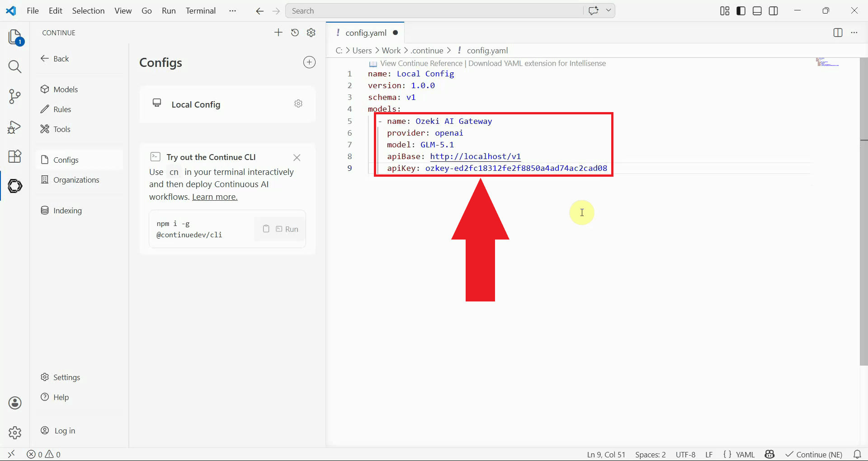This screenshot has height=461, width=868.
Task: Open the notifications bell in the status bar
Action: 858,454
